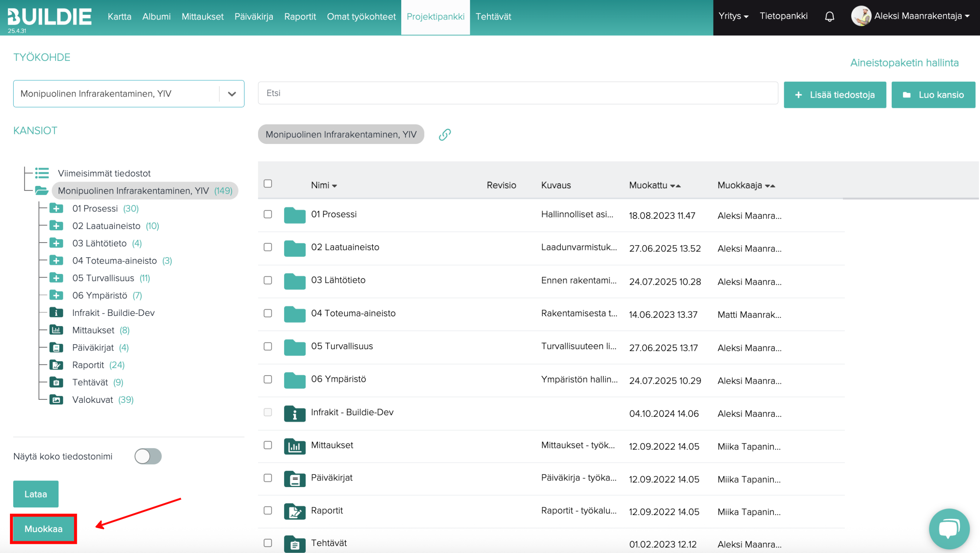Click Mittaukset chart icon in tree
Screen dimensions: 980x553
point(56,330)
